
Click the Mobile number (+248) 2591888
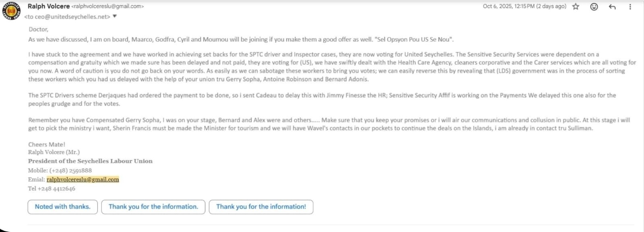coord(70,170)
